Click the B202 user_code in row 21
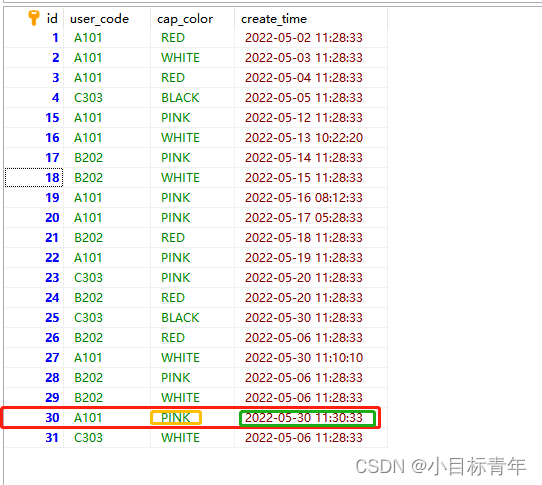Viewport: 542px width, 485px height. click(x=88, y=238)
